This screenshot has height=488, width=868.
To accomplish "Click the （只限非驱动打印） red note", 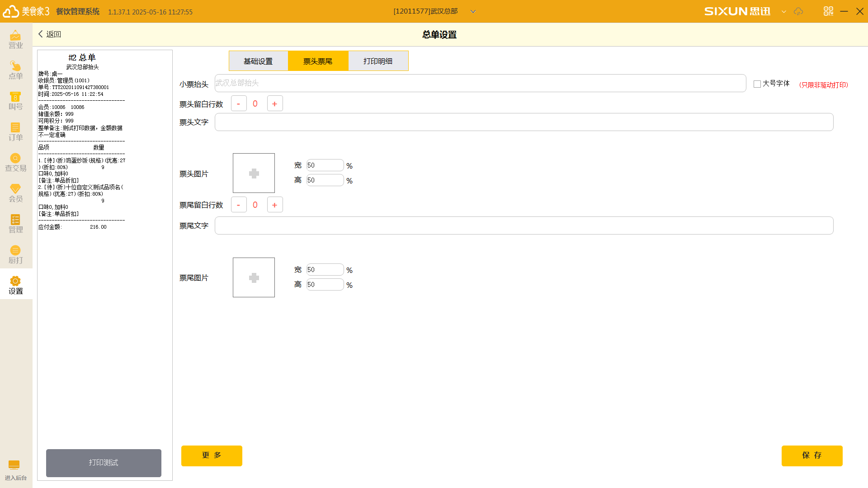I will (823, 85).
